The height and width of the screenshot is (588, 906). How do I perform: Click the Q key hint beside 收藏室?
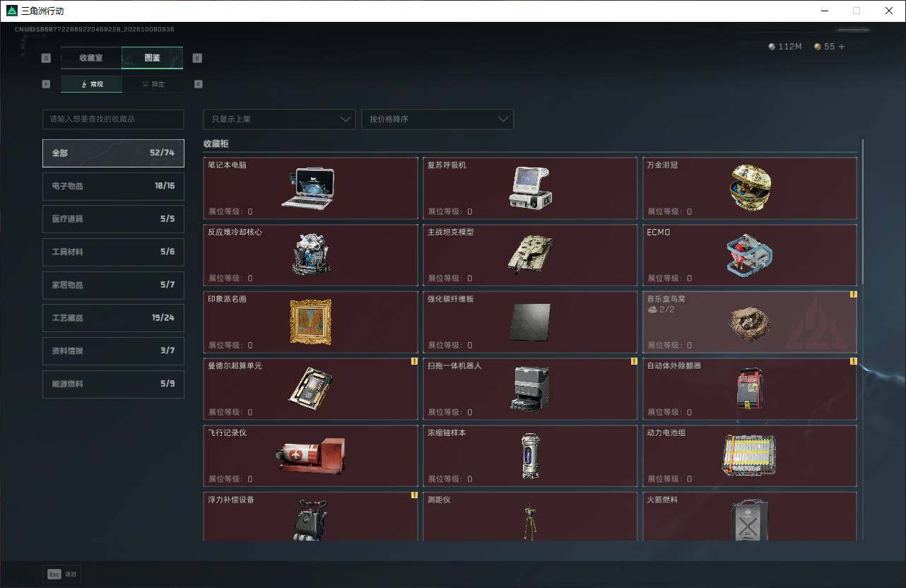(x=47, y=58)
